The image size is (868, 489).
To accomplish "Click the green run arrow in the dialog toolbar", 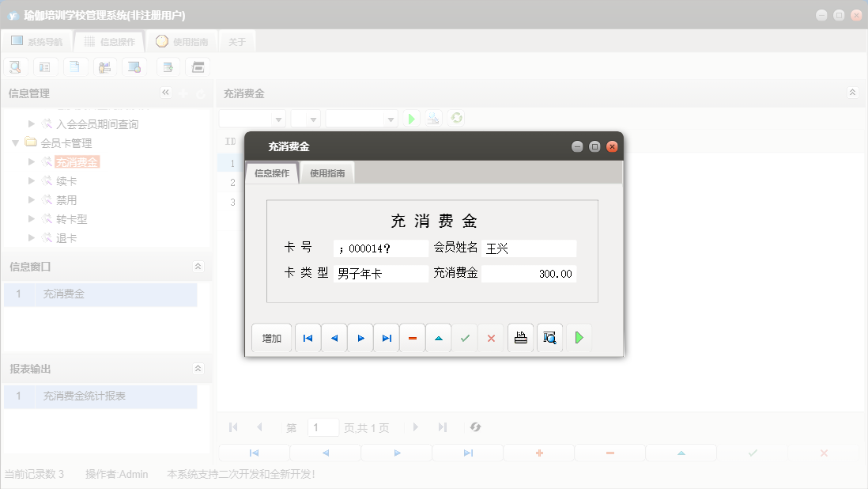I will (x=579, y=338).
